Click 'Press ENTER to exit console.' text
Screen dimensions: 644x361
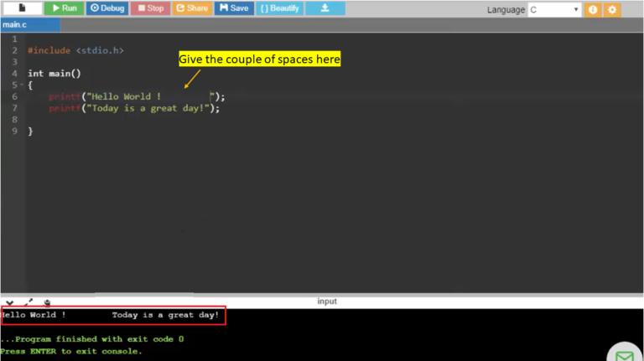[x=71, y=351]
